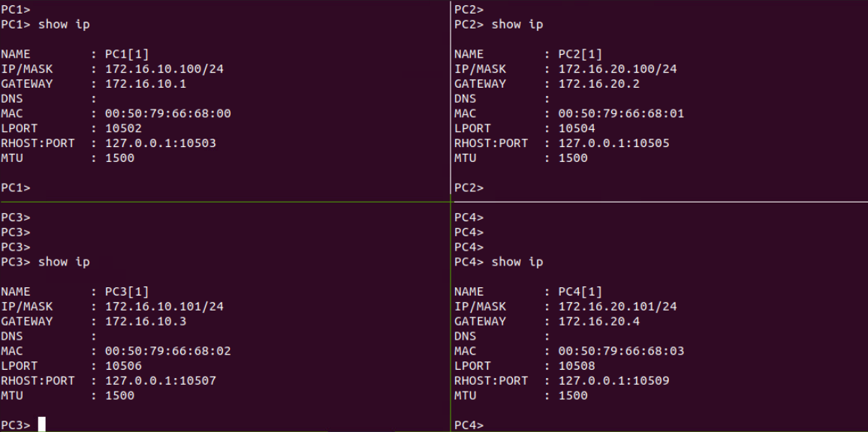Click the GATEWAY label in PC3 pane

coord(27,321)
